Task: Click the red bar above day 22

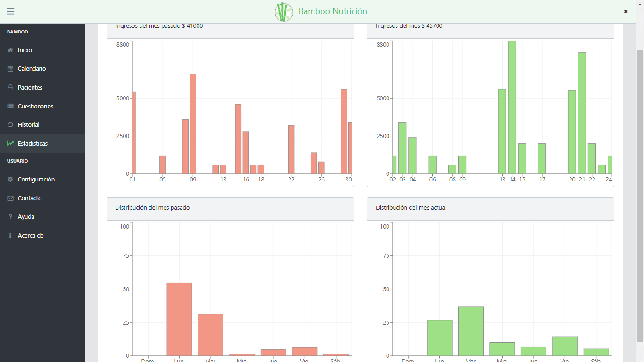Action: pyautogui.click(x=291, y=149)
